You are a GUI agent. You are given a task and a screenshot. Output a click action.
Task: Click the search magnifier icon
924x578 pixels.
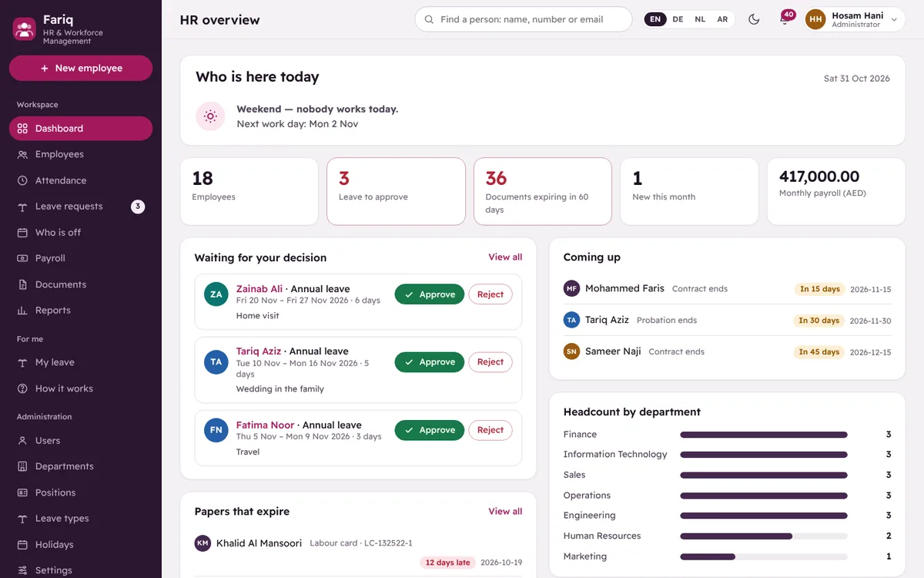tap(429, 19)
